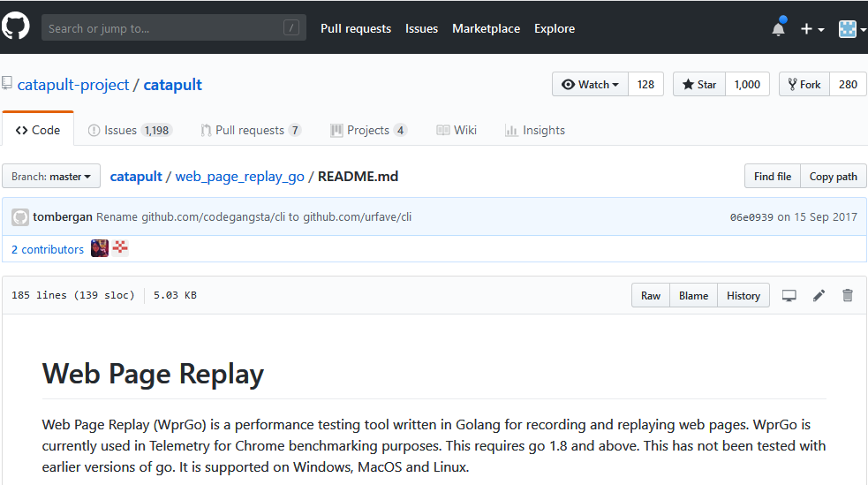Expand the Watch dropdown
Image resolution: width=868 pixels, height=485 pixels.
click(590, 84)
